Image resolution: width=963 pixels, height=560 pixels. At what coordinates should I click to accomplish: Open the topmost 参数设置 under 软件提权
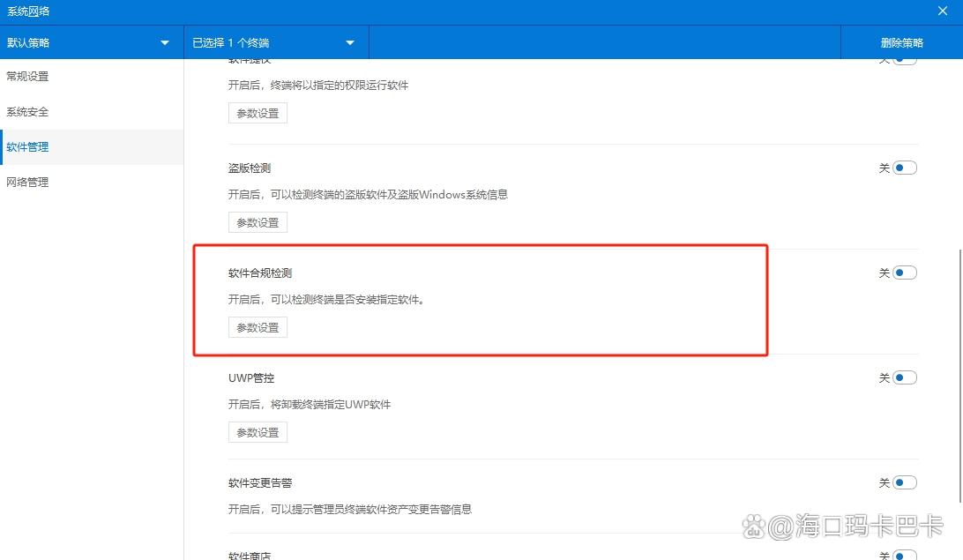tap(257, 113)
